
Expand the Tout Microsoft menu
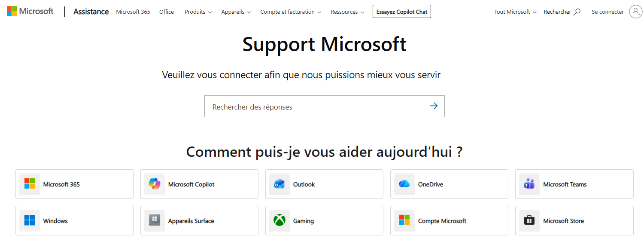[515, 12]
